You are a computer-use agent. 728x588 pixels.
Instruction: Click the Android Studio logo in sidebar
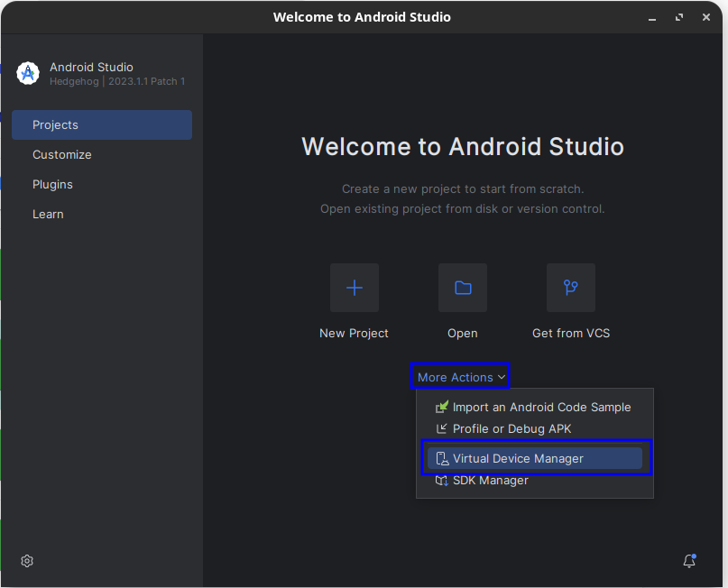pyautogui.click(x=28, y=74)
